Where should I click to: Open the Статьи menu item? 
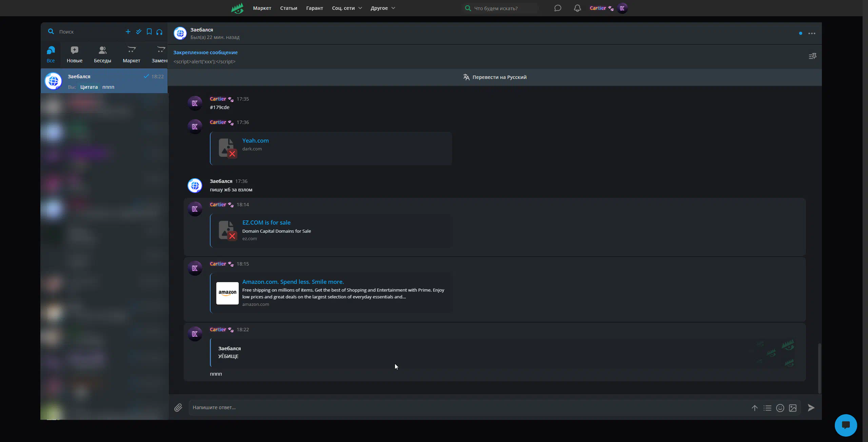point(289,8)
